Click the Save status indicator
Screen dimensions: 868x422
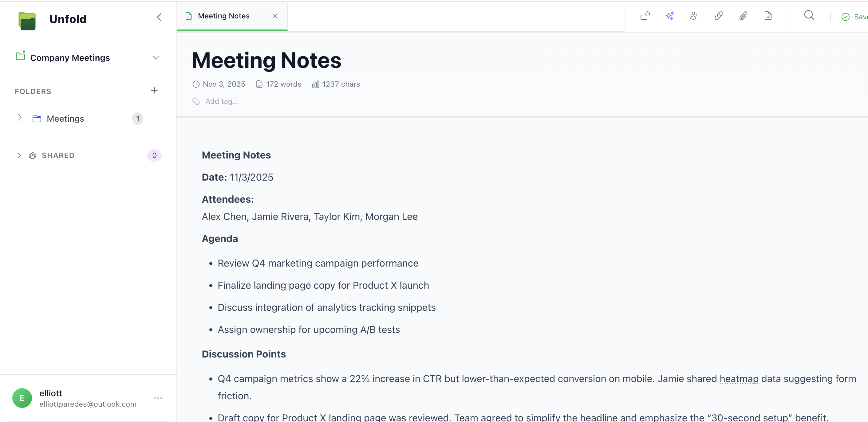tap(854, 17)
